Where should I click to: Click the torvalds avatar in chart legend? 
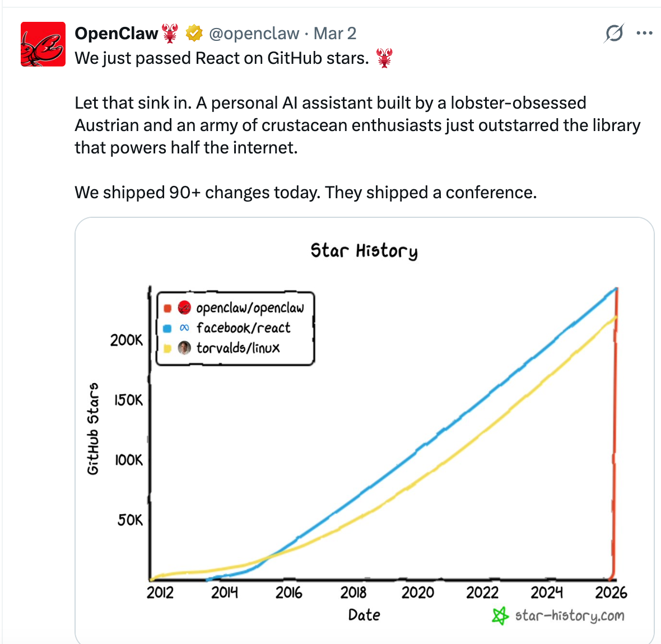tap(184, 348)
